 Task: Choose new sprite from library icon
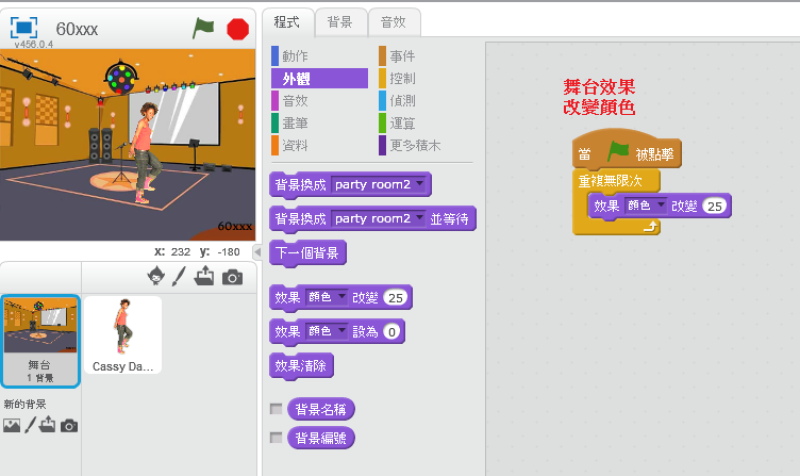(x=155, y=276)
